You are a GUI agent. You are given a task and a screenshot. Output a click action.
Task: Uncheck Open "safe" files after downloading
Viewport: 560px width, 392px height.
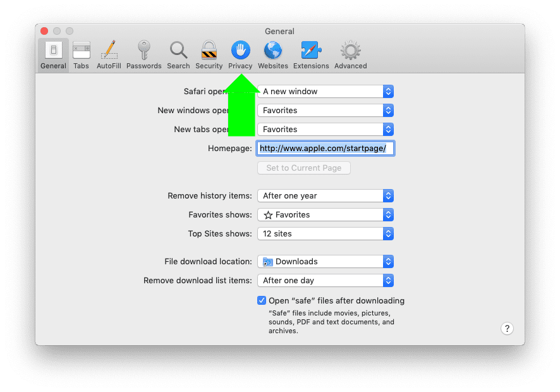262,300
